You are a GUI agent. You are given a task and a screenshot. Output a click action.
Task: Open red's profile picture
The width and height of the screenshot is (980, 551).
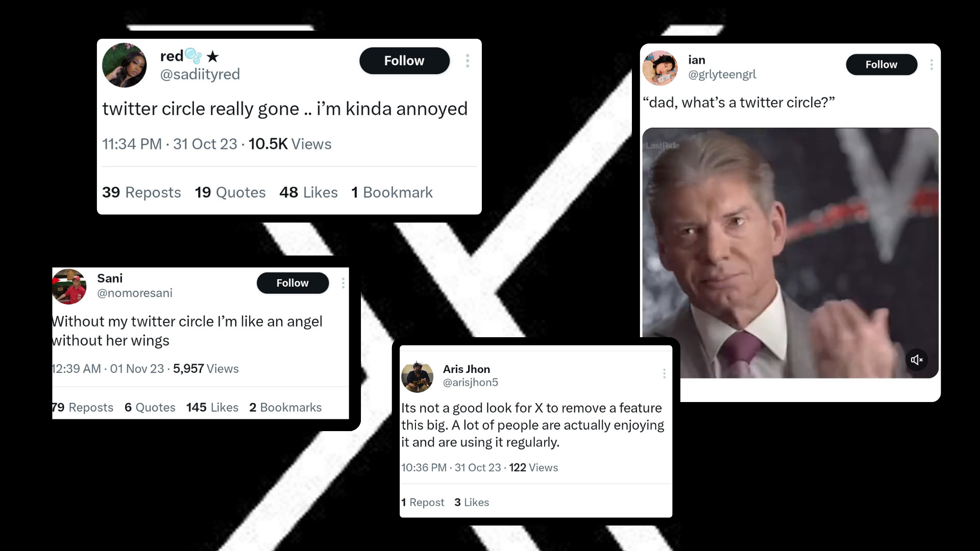[x=125, y=65]
